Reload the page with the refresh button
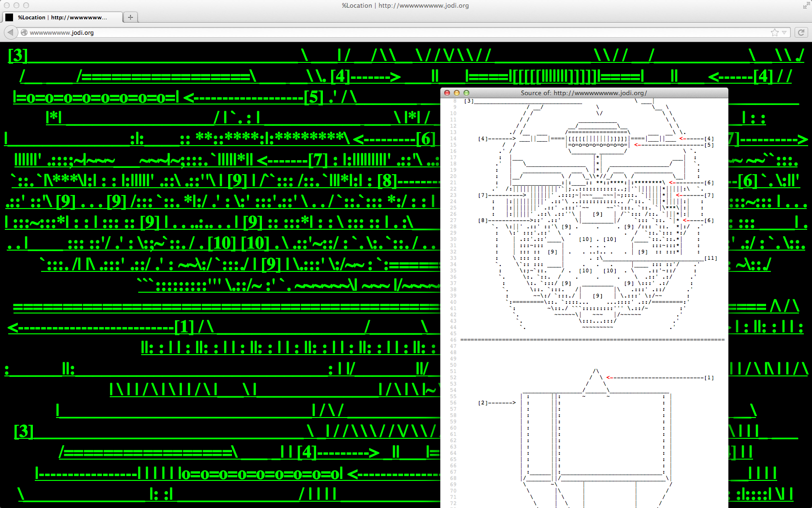This screenshot has width=812, height=508. (x=801, y=32)
